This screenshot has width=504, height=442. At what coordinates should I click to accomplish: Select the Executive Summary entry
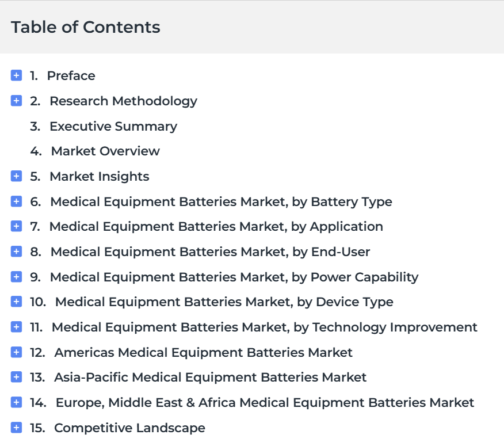point(113,127)
